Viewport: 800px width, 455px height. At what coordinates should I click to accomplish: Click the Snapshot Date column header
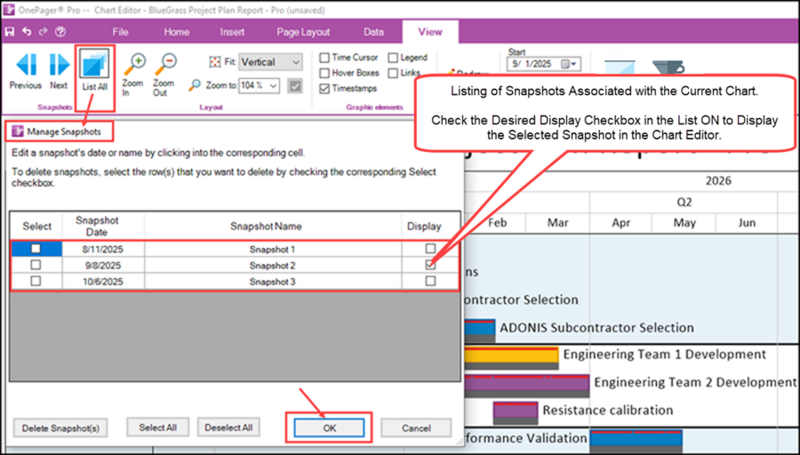coord(103,226)
